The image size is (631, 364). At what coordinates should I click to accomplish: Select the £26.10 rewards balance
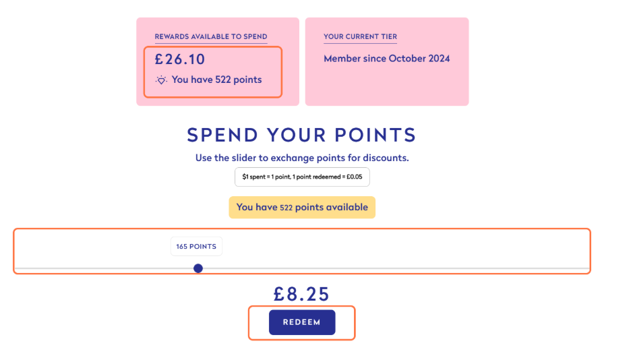point(180,59)
